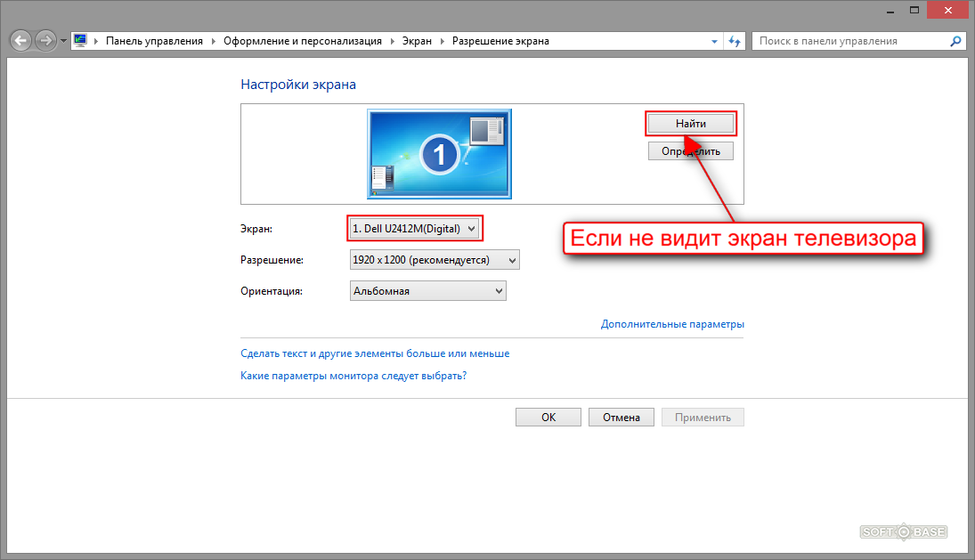Open the recent pages dropdown arrow
The image size is (975, 560).
(x=63, y=42)
